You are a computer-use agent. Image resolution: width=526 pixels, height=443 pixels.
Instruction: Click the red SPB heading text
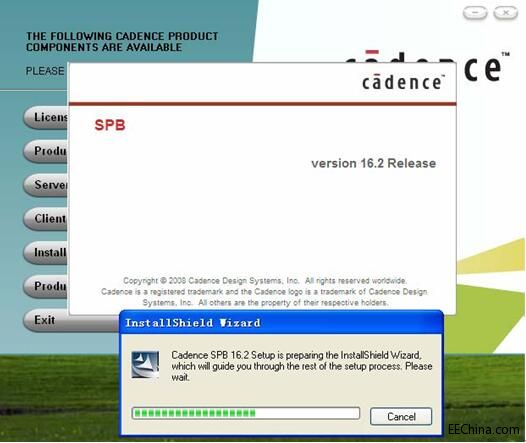[110, 125]
